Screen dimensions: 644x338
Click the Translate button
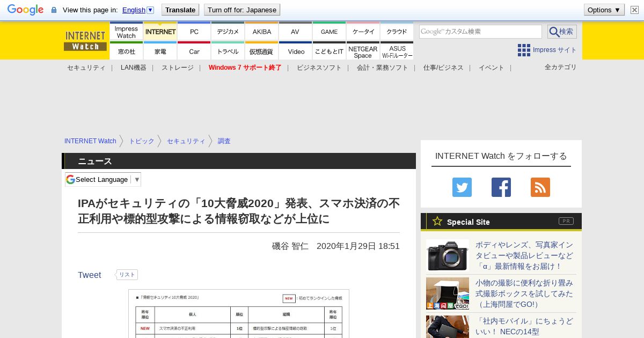click(180, 10)
